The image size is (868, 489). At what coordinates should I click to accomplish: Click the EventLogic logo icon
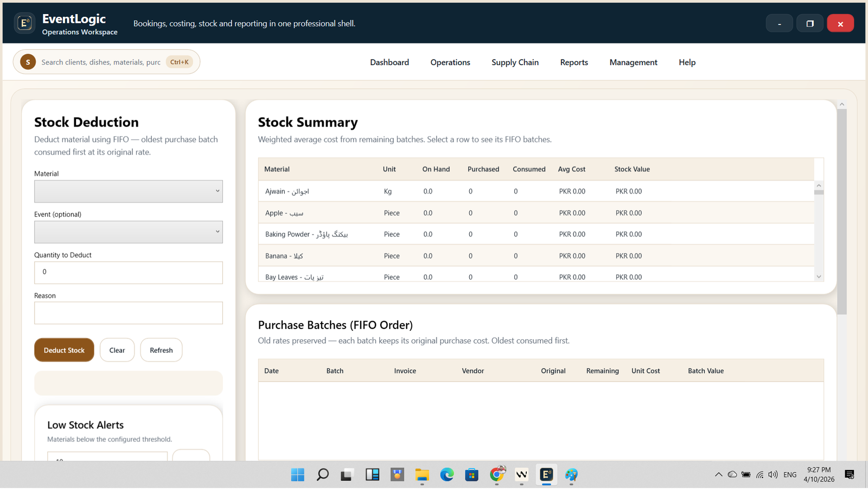pos(24,23)
